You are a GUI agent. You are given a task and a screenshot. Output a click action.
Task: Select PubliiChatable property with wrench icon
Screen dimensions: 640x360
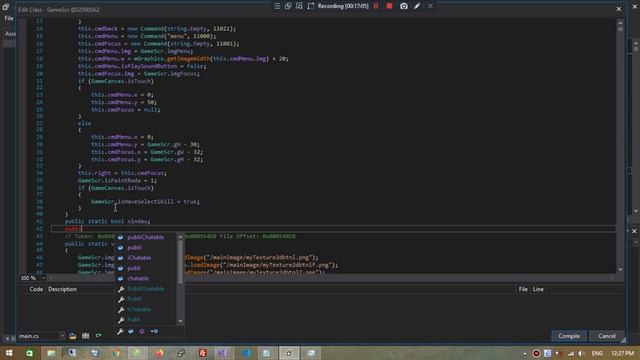tap(146, 289)
